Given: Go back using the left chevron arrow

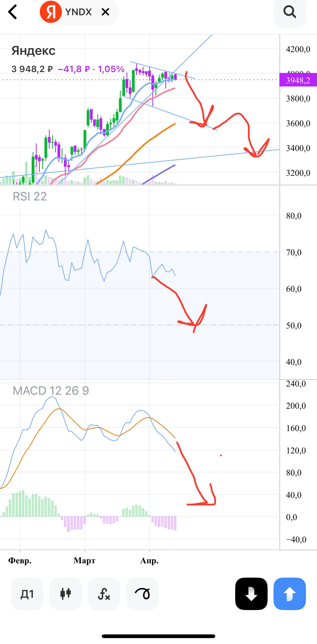Looking at the screenshot, I should pyautogui.click(x=13, y=12).
